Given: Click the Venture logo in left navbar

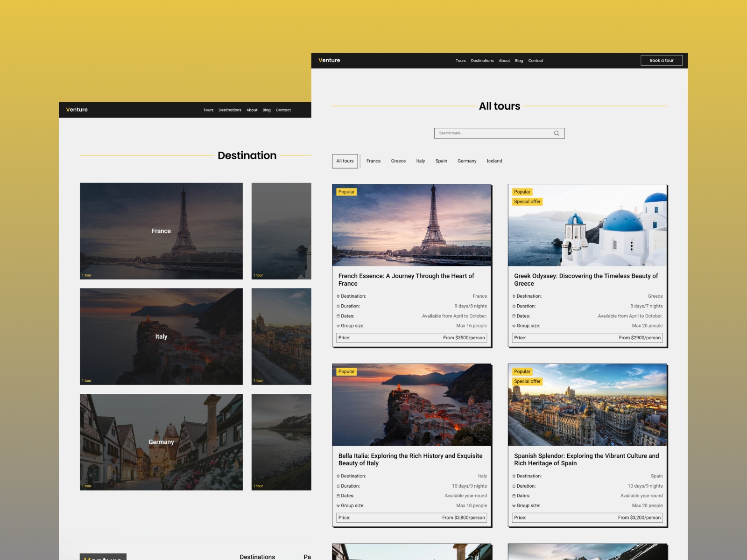Looking at the screenshot, I should click(77, 110).
